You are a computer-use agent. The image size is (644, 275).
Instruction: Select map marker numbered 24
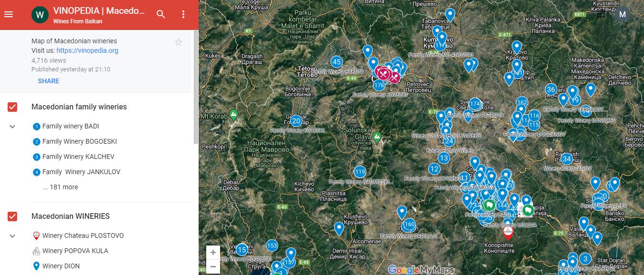(449, 141)
